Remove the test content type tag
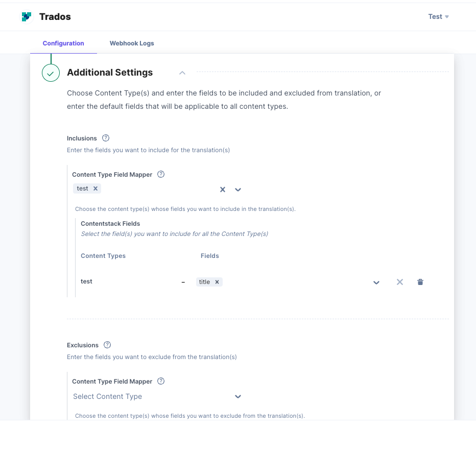 point(96,188)
